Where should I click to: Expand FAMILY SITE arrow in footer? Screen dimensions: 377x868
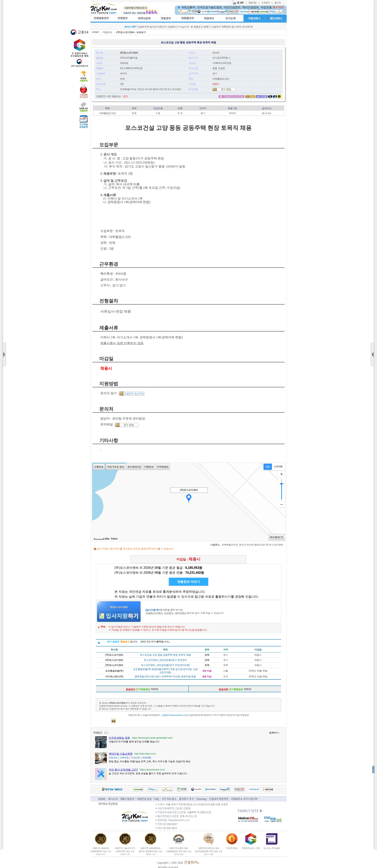pos(261,811)
